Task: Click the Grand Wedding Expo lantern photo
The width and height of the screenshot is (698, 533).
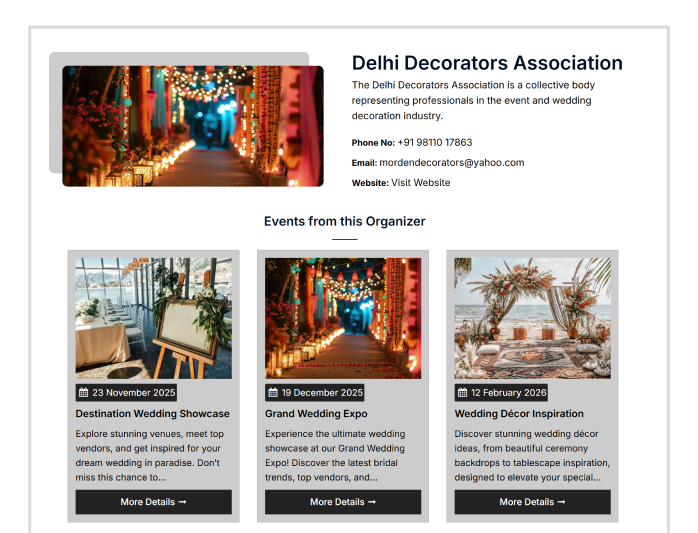Action: 342,318
